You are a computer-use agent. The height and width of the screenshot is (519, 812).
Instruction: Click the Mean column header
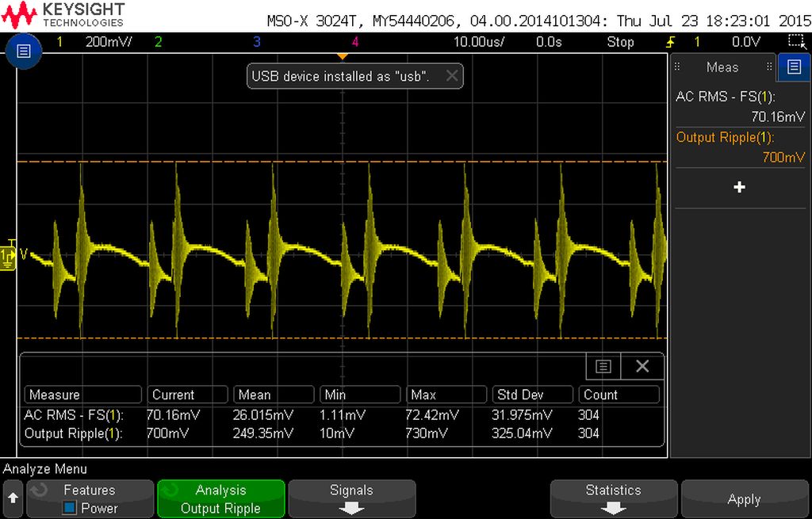point(274,395)
